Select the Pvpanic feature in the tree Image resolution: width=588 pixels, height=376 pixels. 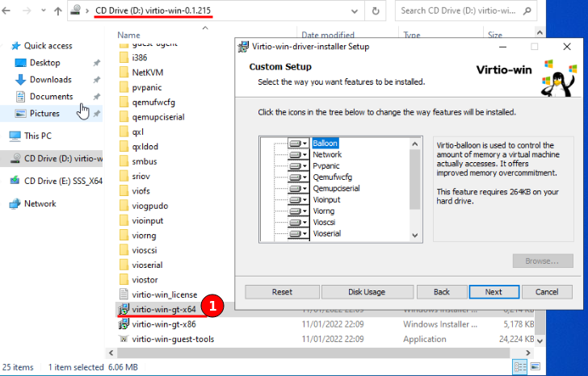click(x=325, y=166)
